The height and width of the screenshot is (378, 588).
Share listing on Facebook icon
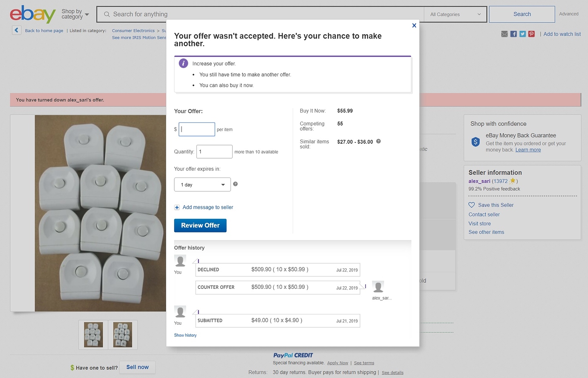pyautogui.click(x=513, y=34)
